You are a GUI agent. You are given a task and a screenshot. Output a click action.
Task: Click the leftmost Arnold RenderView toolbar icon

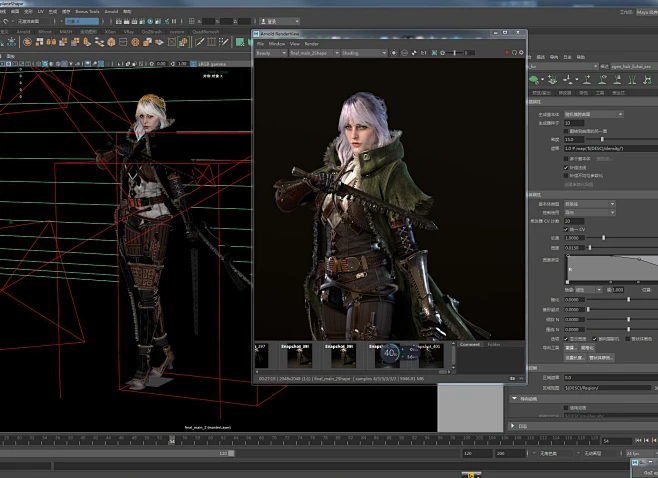coord(394,53)
